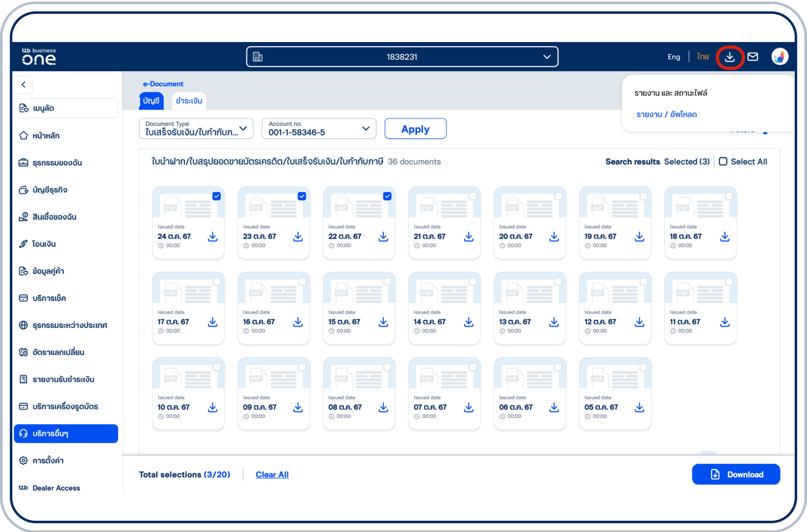807x532 pixels.
Task: Download the 18 ต.ค. 67 document
Action: pyautogui.click(x=724, y=237)
